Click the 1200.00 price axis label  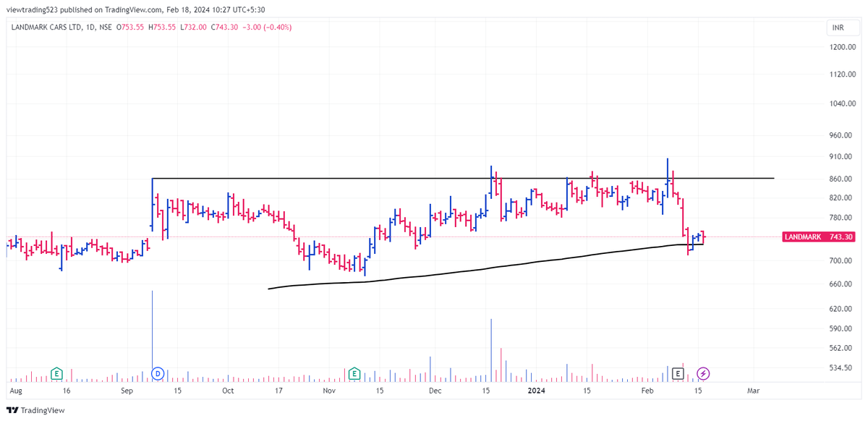point(843,47)
